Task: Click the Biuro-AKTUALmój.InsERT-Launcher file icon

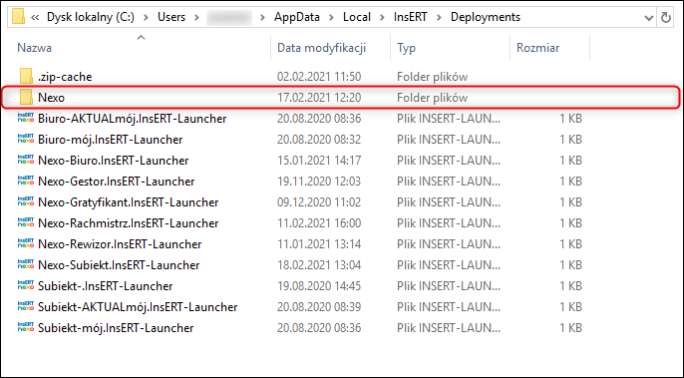Action: point(26,118)
